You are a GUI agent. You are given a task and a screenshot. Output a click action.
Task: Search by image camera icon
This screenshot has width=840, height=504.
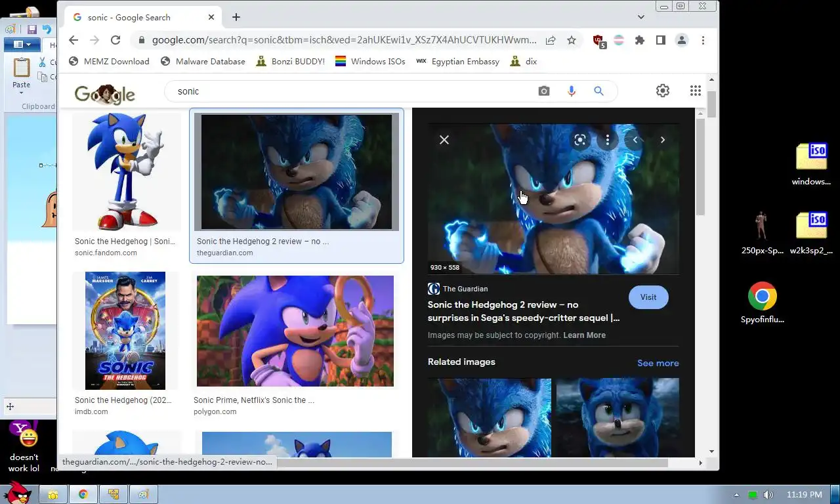coord(544,91)
